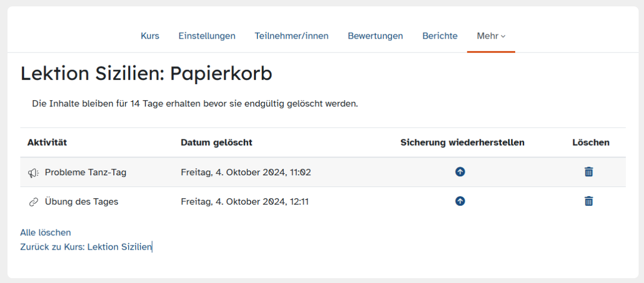Click the megaphone icon beside Probleme Tanz-Tag
644x283 pixels.
pos(34,173)
